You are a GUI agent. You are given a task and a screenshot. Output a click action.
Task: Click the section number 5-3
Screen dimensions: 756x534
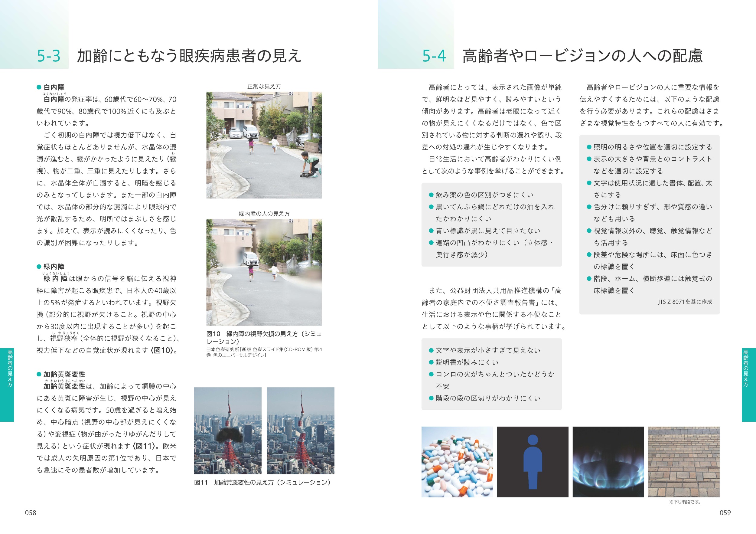48,56
